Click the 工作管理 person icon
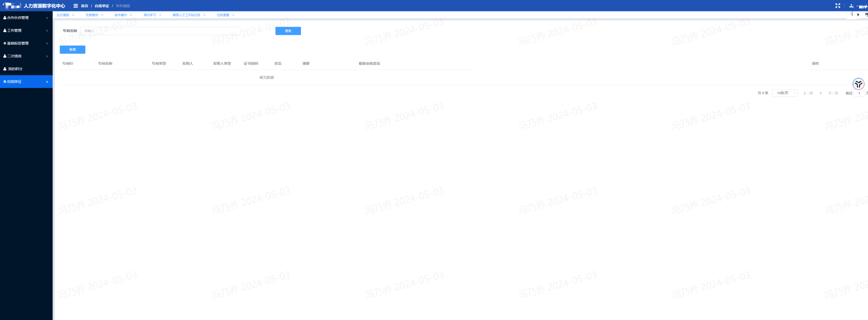Screen dimensions: 868x320 [5, 31]
